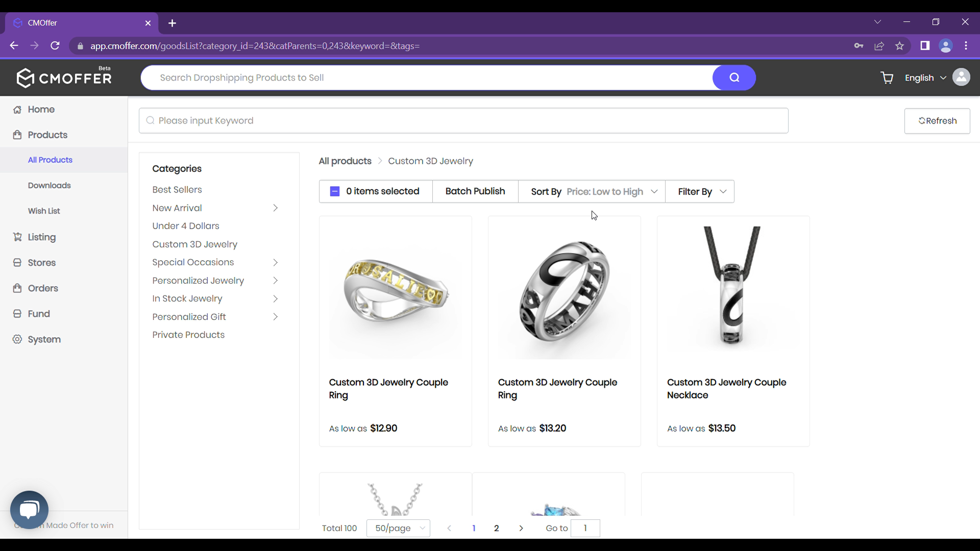Click the search magnifier icon
This screenshot has height=551, width=980.
point(734,78)
